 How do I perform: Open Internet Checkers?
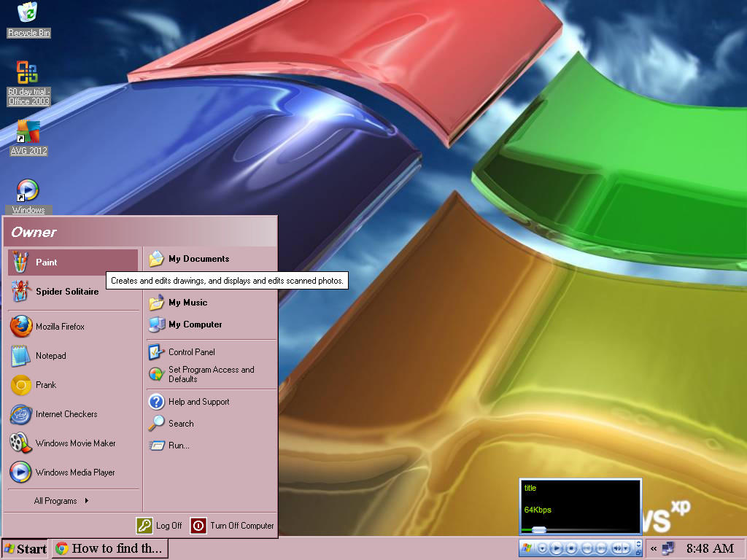66,414
